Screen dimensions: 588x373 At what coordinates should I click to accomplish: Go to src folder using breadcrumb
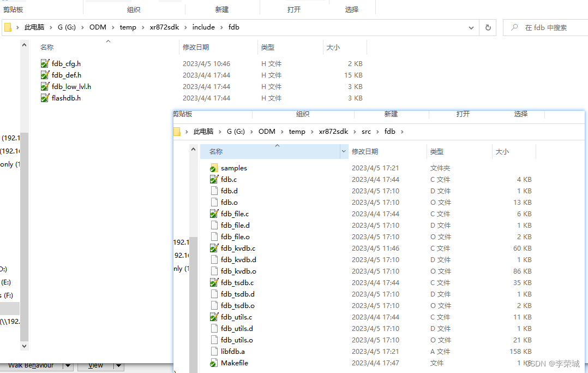point(367,131)
